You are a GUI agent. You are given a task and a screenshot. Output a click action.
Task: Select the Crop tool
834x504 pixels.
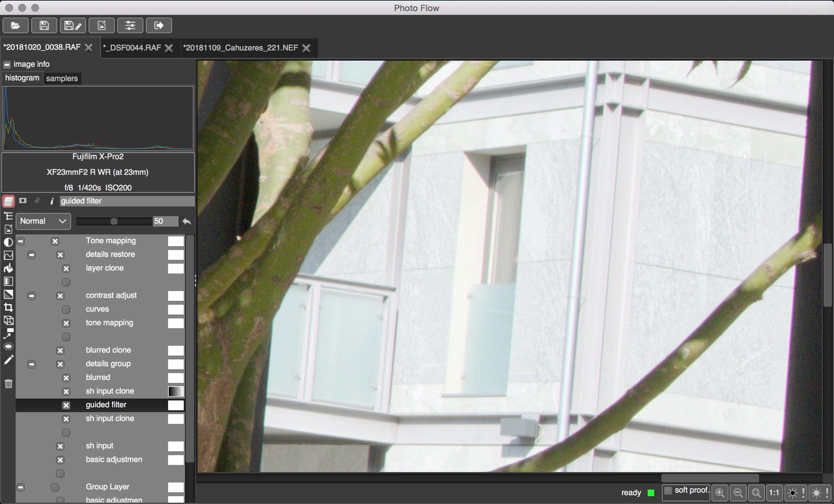coord(8,307)
